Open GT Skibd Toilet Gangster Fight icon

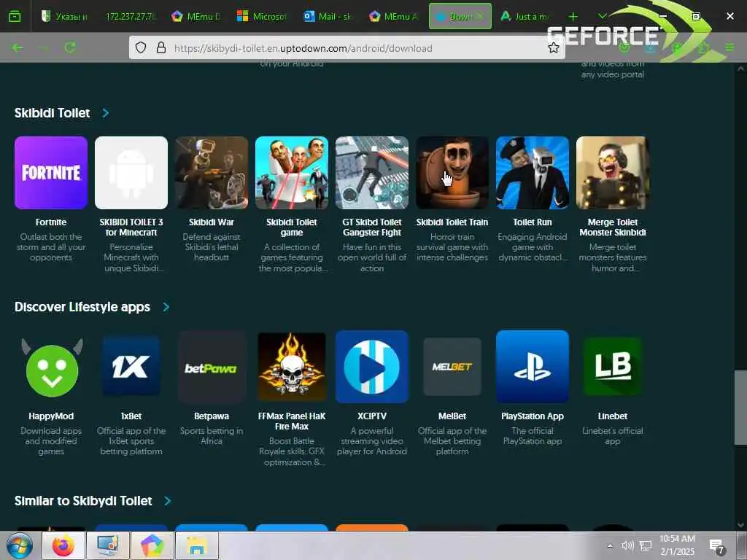coord(372,172)
